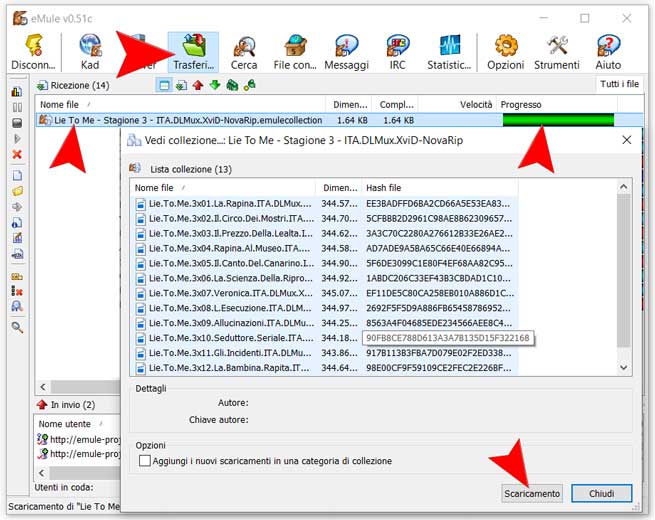
Task: Click the comments chart page sidebar icon
Action: click(17, 238)
